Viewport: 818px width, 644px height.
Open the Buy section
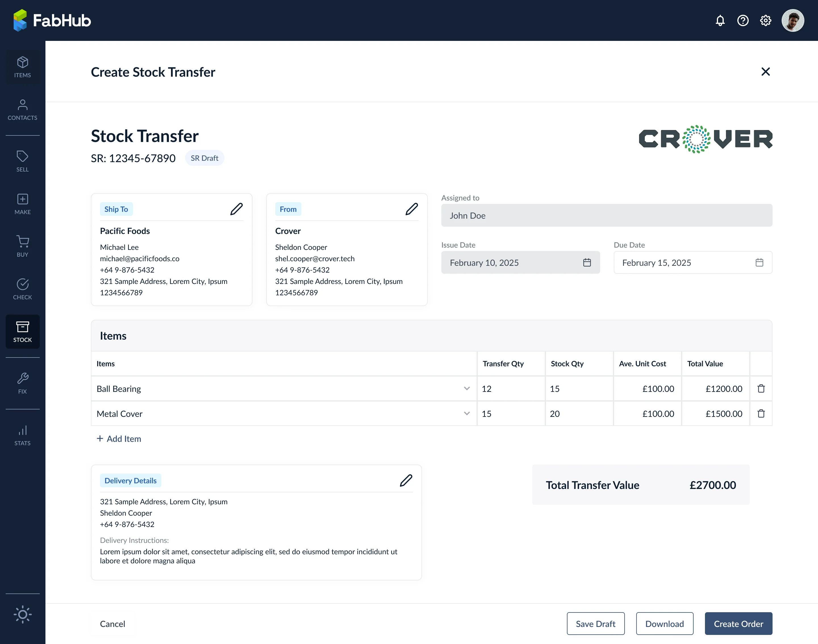(23, 246)
